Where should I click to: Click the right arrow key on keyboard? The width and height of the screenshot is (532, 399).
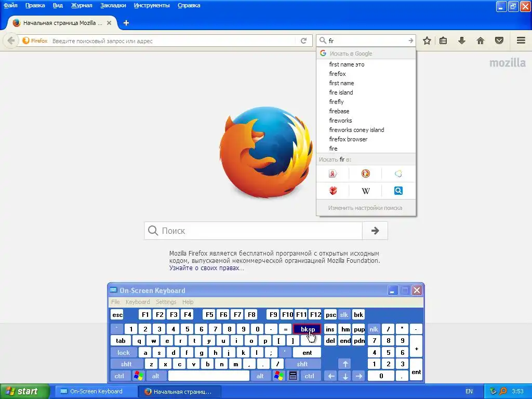click(359, 376)
